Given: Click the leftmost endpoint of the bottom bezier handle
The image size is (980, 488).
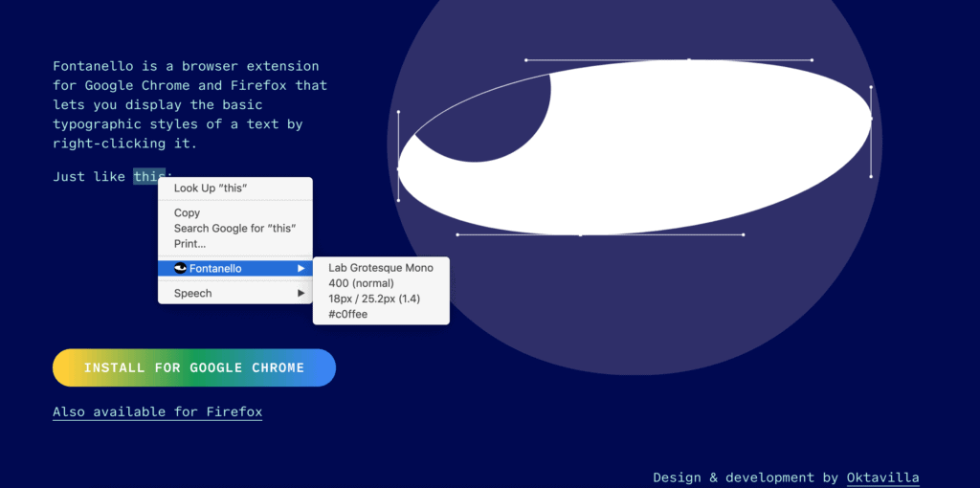Looking at the screenshot, I should [457, 234].
